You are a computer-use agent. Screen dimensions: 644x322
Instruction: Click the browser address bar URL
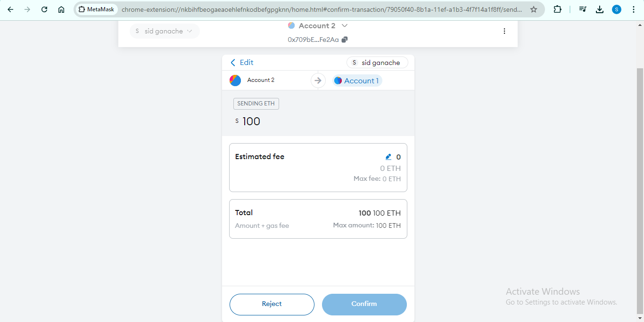(x=321, y=9)
